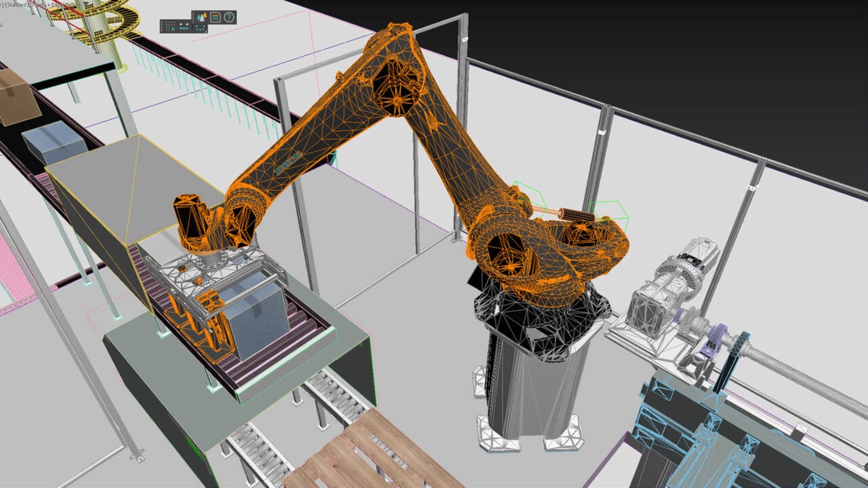Click the teal letter A dot-matrix icon
Screen dimensions: 868x488
point(173,28)
